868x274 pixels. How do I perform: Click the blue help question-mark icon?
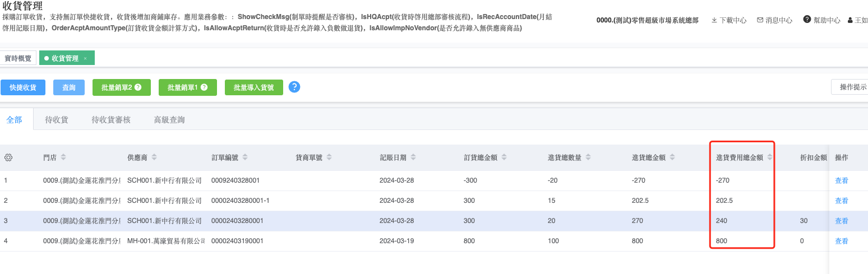point(294,87)
